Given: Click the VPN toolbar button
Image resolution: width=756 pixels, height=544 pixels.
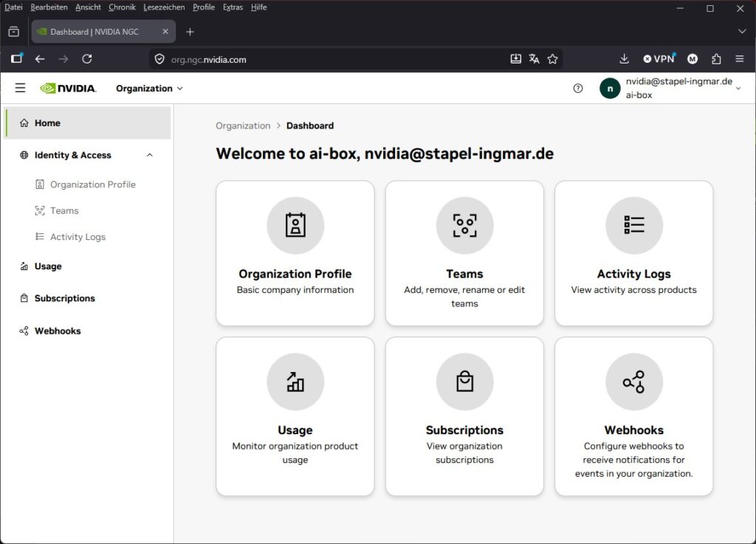Looking at the screenshot, I should [x=659, y=59].
